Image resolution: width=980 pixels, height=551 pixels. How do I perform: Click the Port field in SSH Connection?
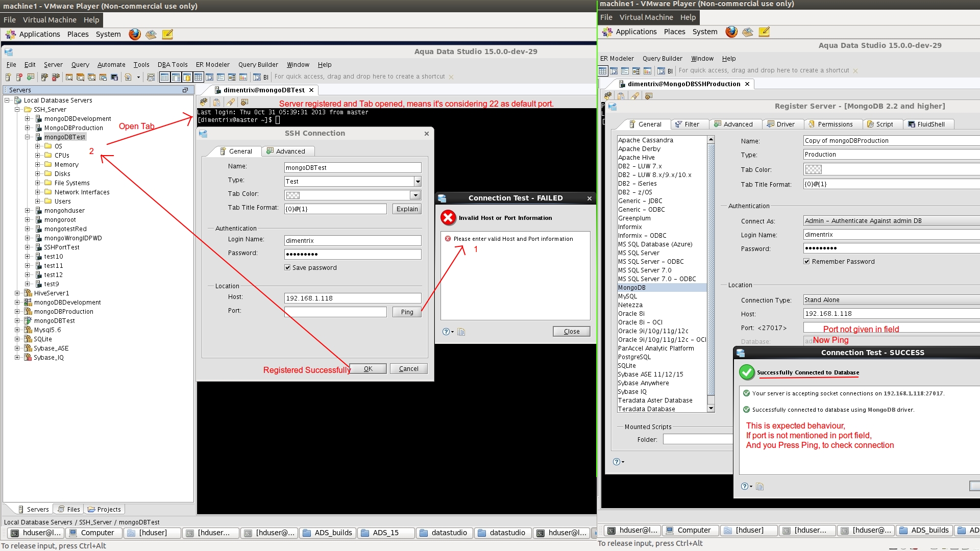click(335, 312)
